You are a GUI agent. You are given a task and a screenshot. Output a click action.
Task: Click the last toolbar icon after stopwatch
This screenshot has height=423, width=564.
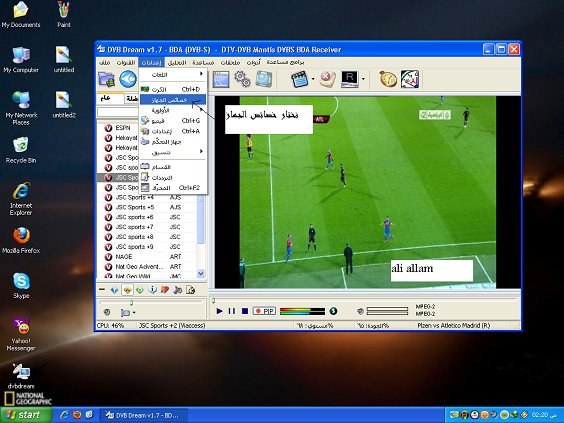pos(410,79)
